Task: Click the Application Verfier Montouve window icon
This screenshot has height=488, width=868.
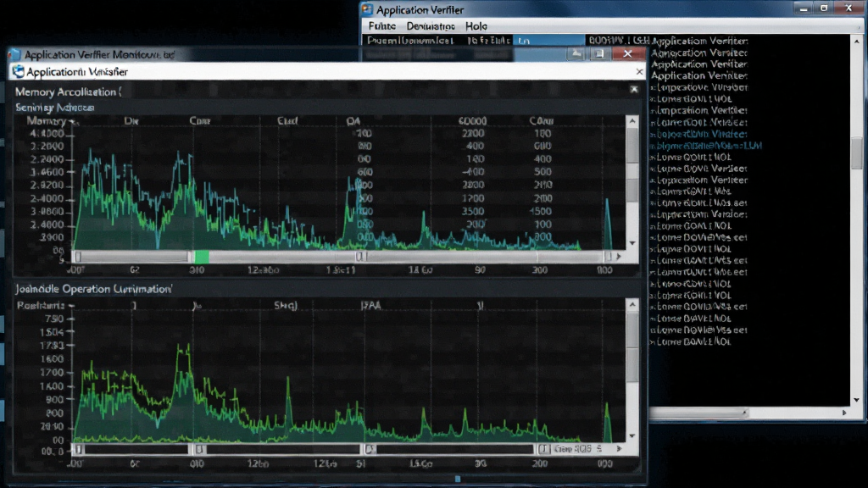Action: [x=15, y=54]
